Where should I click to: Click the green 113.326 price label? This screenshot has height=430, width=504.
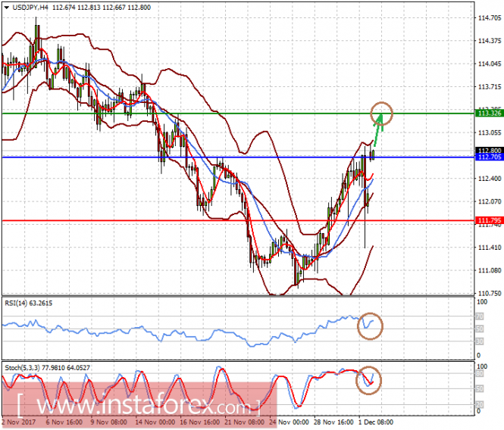coord(488,114)
